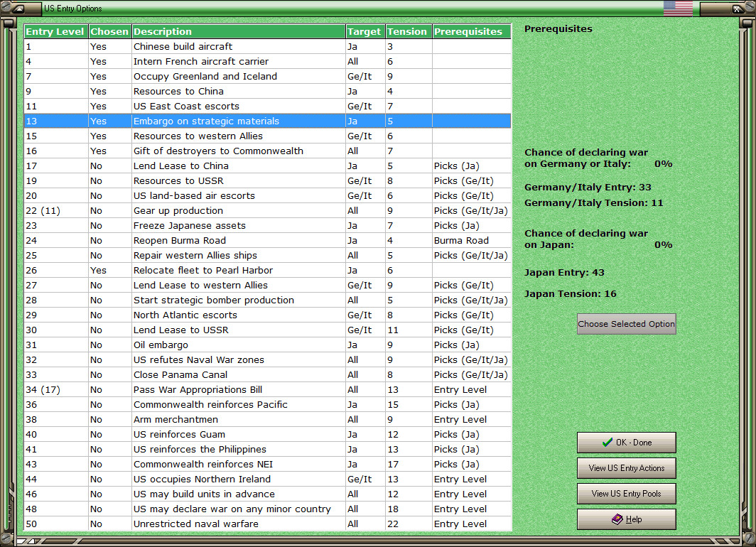
Task: Select Unrestricted naval warfare option
Action: [268, 524]
